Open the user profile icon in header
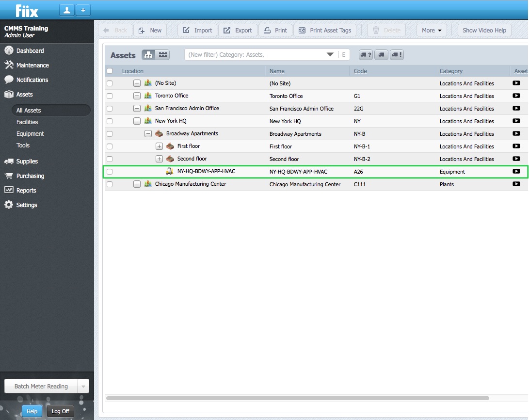 point(67,10)
